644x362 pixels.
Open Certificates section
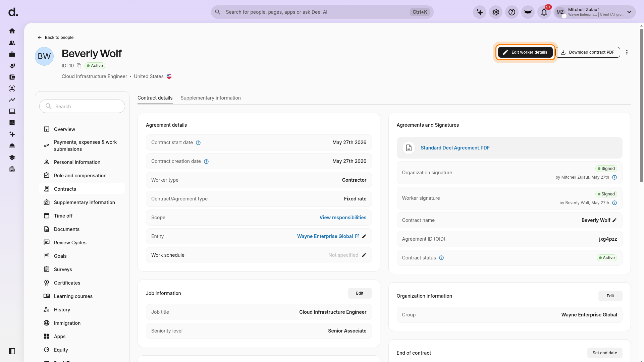point(82,283)
